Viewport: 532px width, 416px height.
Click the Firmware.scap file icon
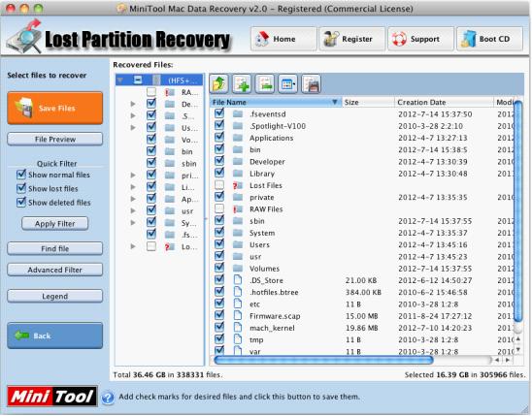[x=238, y=316]
